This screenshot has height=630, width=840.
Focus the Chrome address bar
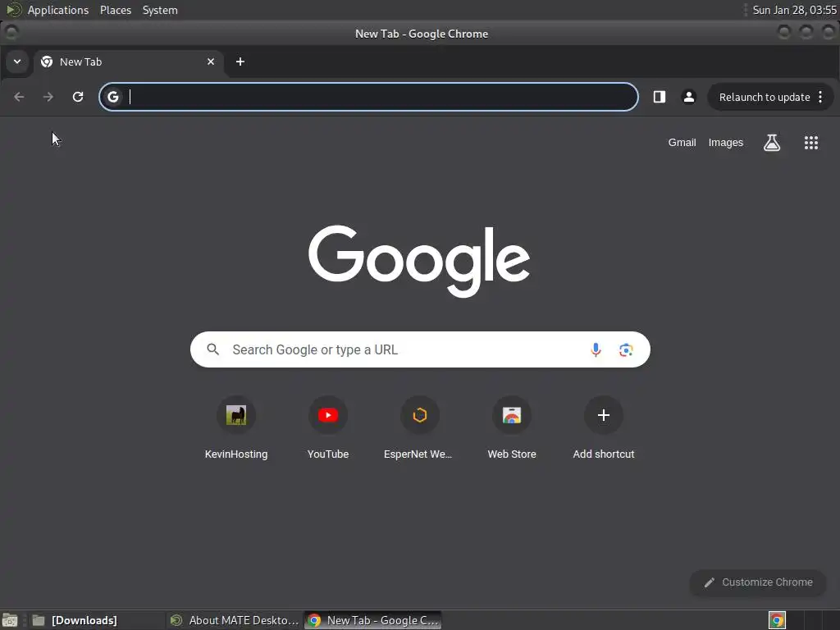pos(368,97)
